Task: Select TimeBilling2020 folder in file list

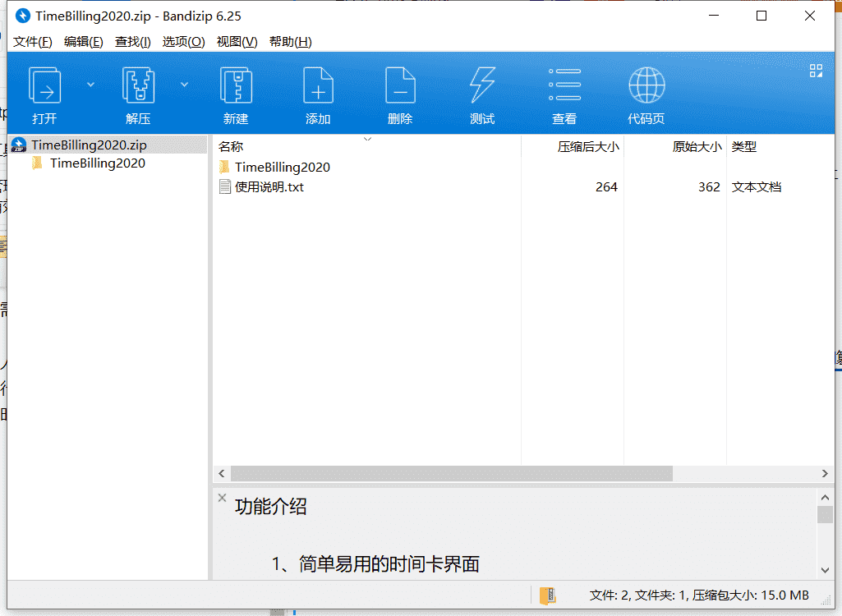Action: click(x=282, y=168)
